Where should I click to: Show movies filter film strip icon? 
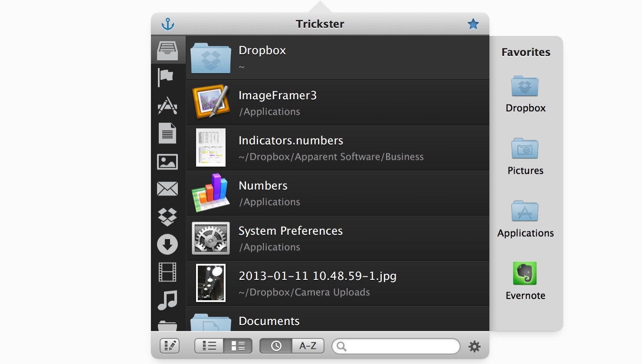point(167,272)
